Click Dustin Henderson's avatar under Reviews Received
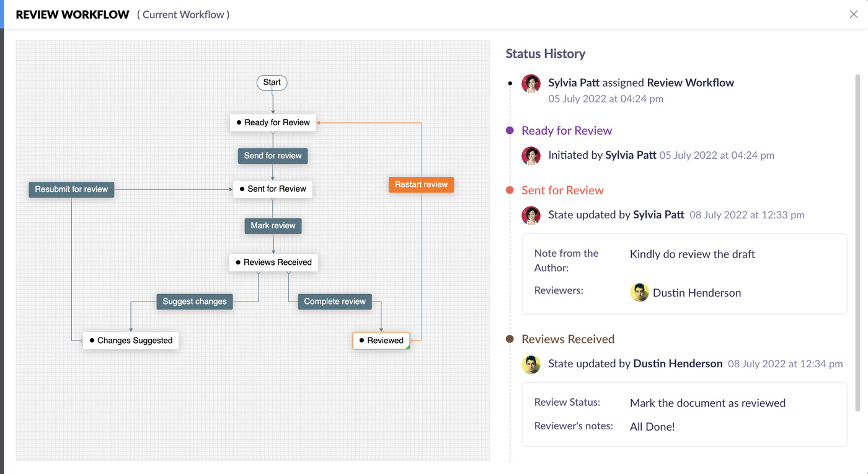Image resolution: width=868 pixels, height=474 pixels. [x=531, y=364]
